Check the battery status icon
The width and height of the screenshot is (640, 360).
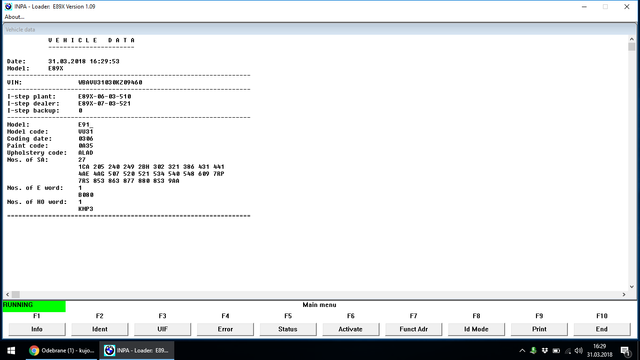click(556, 351)
